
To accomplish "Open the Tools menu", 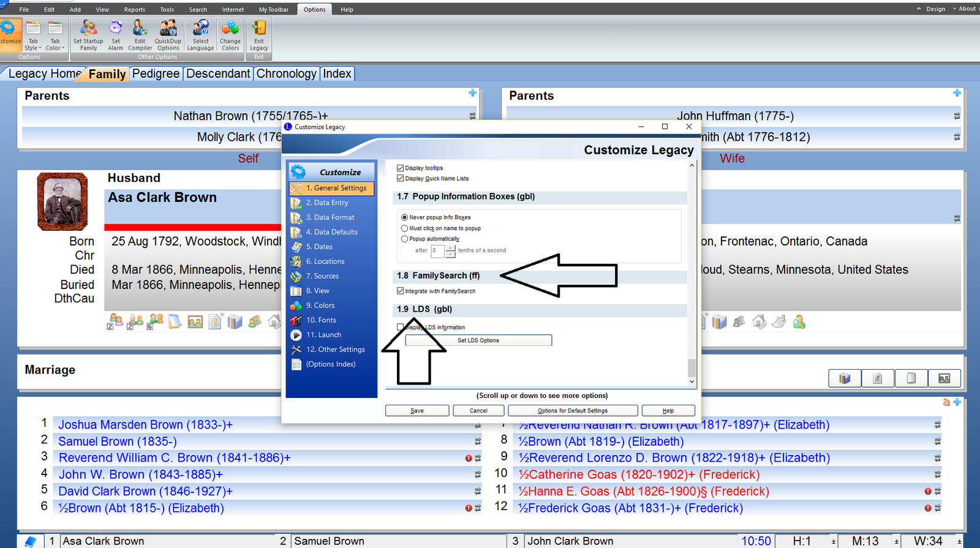I will (167, 9).
